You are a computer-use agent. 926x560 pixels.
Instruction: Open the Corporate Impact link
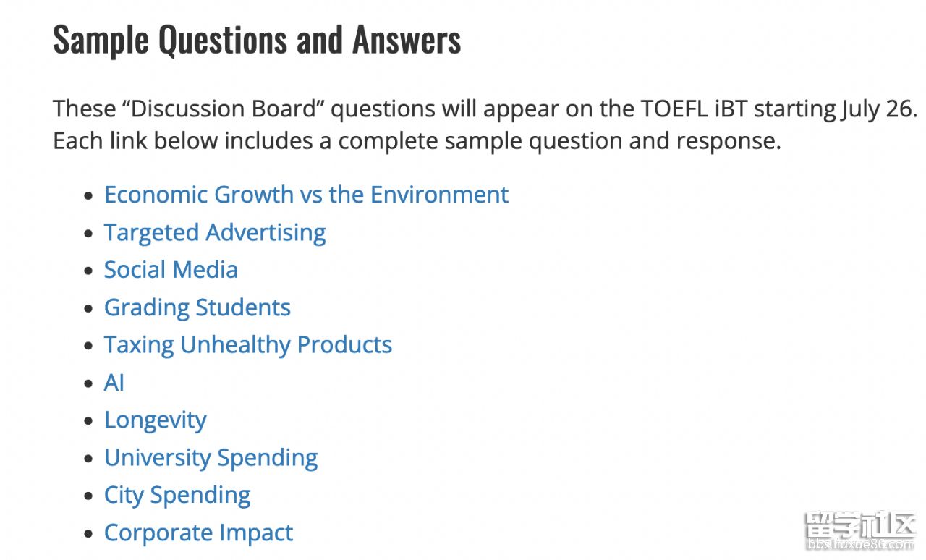[x=198, y=533]
